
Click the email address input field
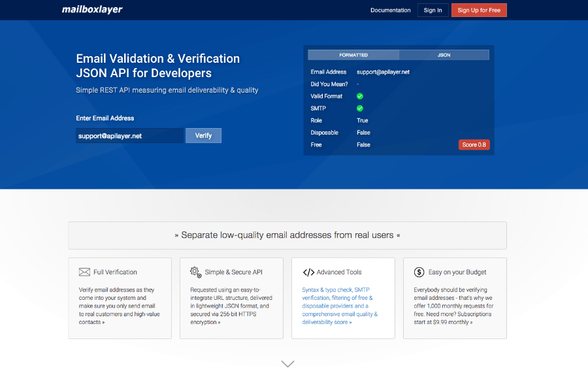tap(129, 135)
